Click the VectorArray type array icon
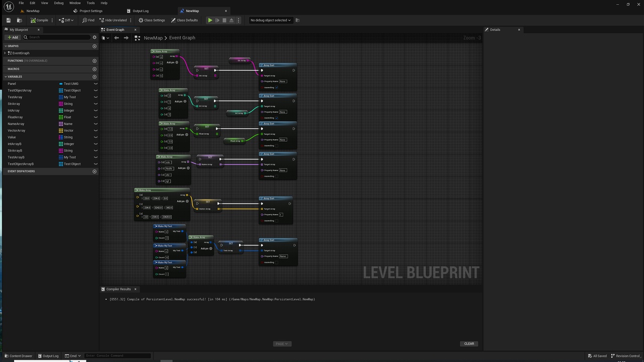 61,131
